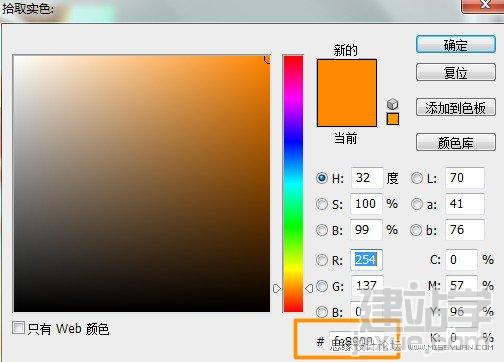Open the 颜色库 color libraries button
504x362 pixels.
tap(456, 142)
